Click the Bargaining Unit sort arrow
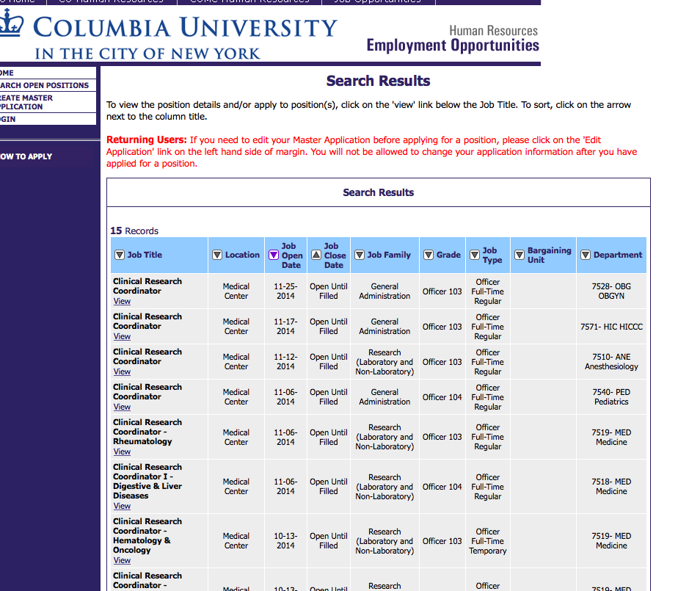Screen dimensions: 700x591 pos(519,255)
